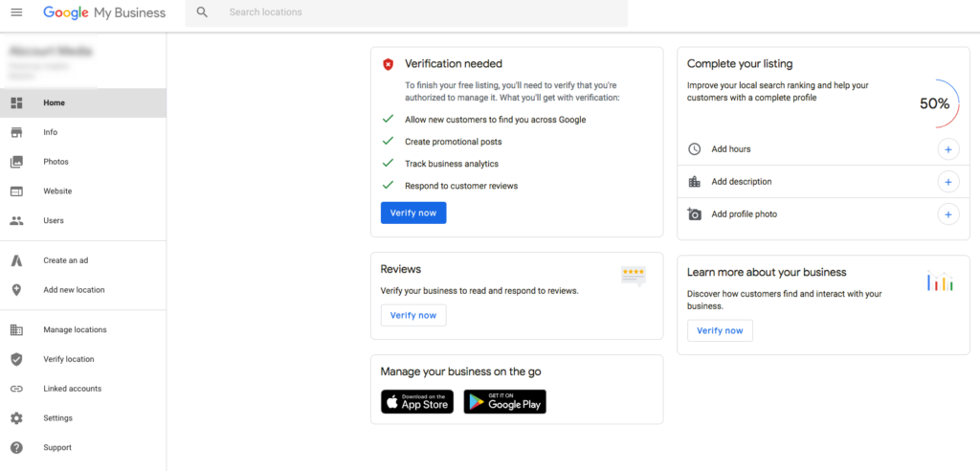Choose Add new location
This screenshot has height=471, width=980.
click(83, 290)
